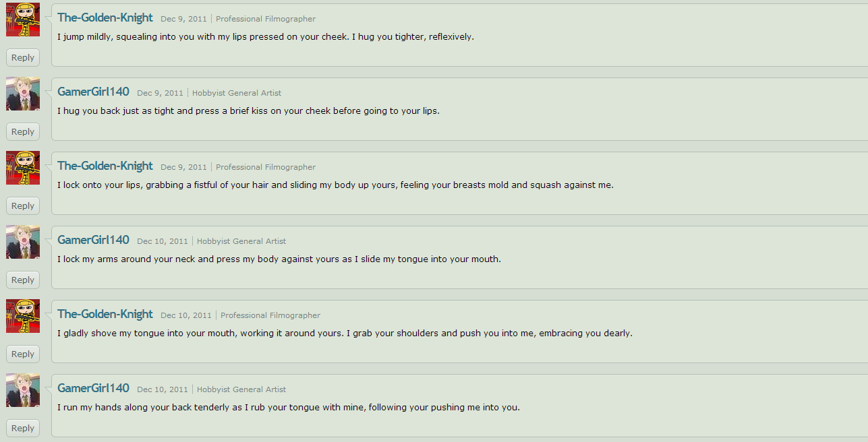Viewport: 868px width, 442px height.
Task: Open GamerGirl140 profile from second comment username
Action: (93, 92)
